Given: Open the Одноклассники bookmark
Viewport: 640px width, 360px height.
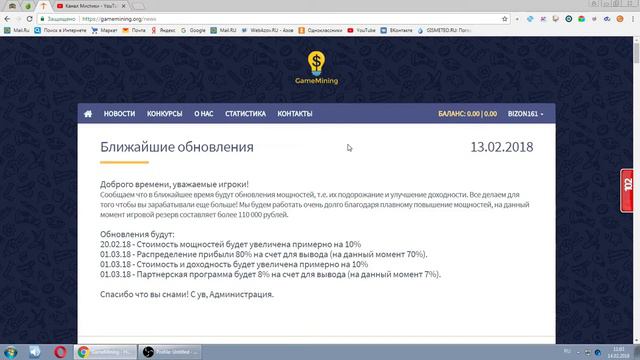Looking at the screenshot, I should [x=320, y=30].
